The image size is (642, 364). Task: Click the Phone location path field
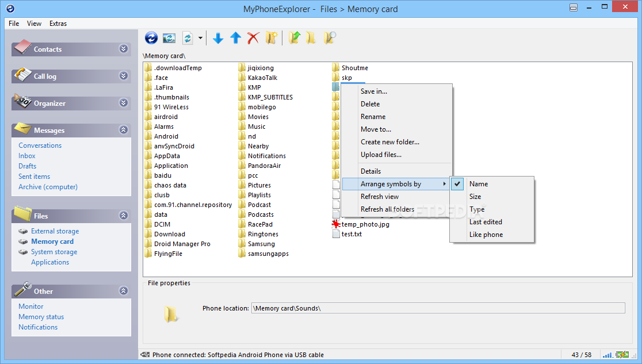point(438,308)
